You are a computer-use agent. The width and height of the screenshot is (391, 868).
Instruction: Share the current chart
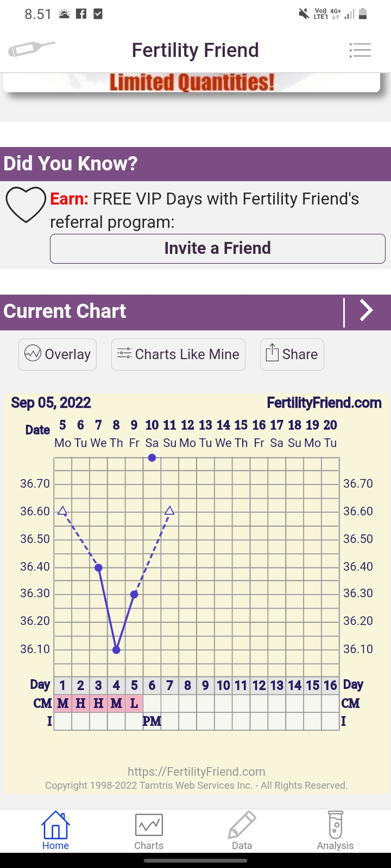tap(292, 354)
